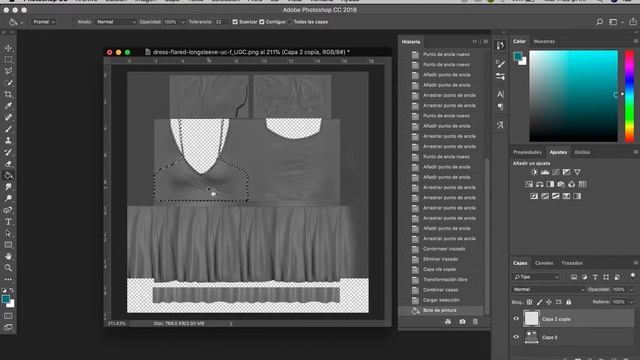Viewport: 640px width, 360px height.
Task: Open search icon in options bar
Action: pyautogui.click(x=599, y=22)
